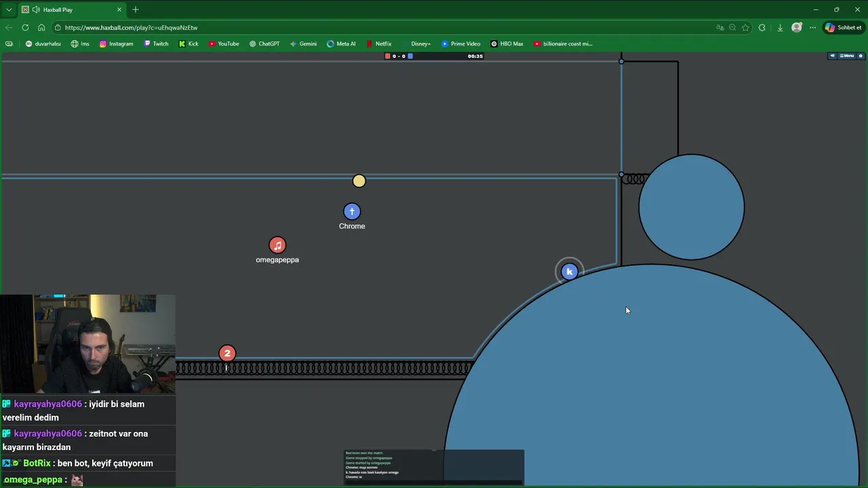The image size is (868, 488).
Task: Click the 00:35 game timer
Action: (x=475, y=56)
